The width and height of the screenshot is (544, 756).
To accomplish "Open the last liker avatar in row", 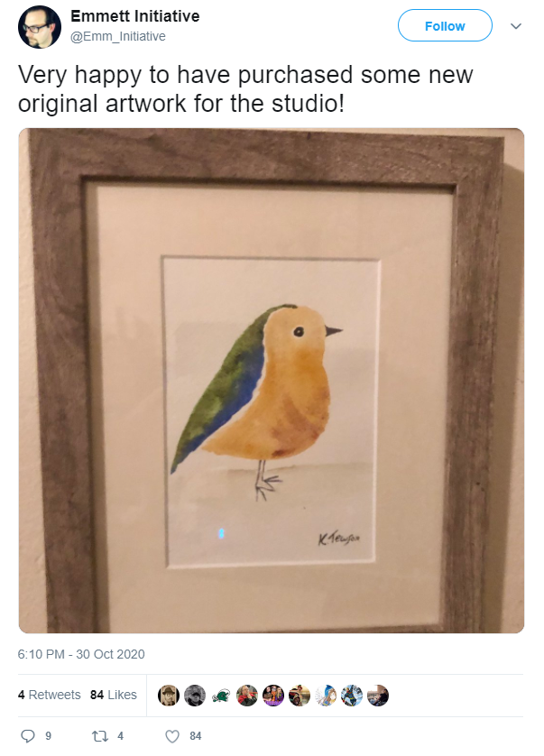I will (378, 696).
